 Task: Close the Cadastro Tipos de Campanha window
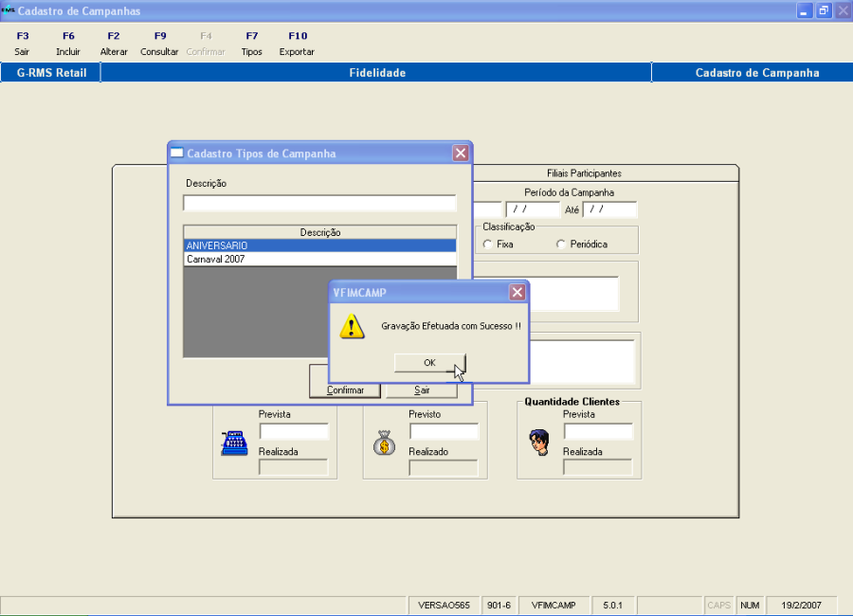(461, 153)
